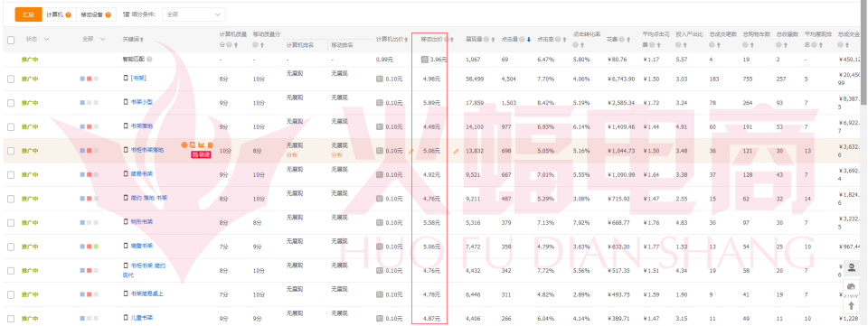Click the 分布 link under 计算机排名
868x326 pixels.
[x=292, y=155]
